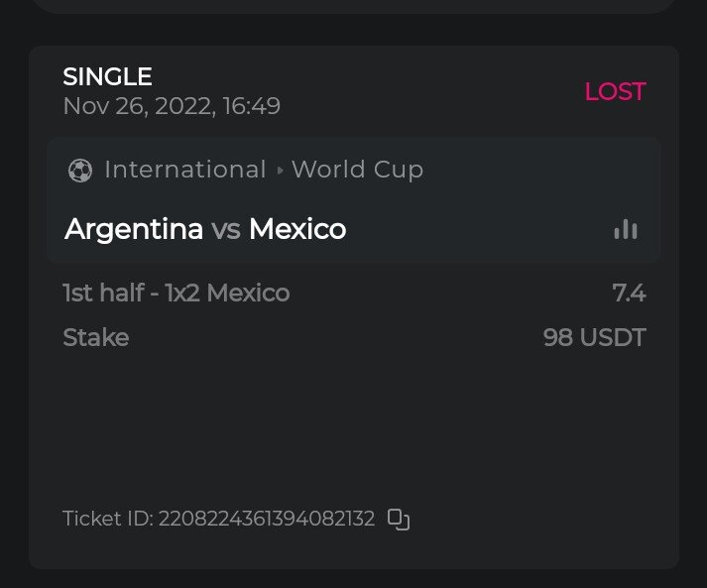
Task: Click the 98 USDT stake amount
Action: tap(594, 337)
